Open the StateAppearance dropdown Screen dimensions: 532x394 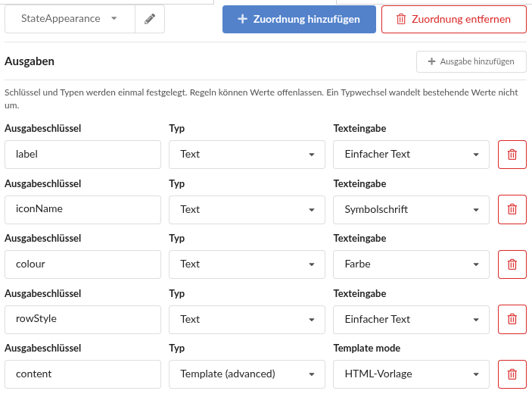(70, 19)
